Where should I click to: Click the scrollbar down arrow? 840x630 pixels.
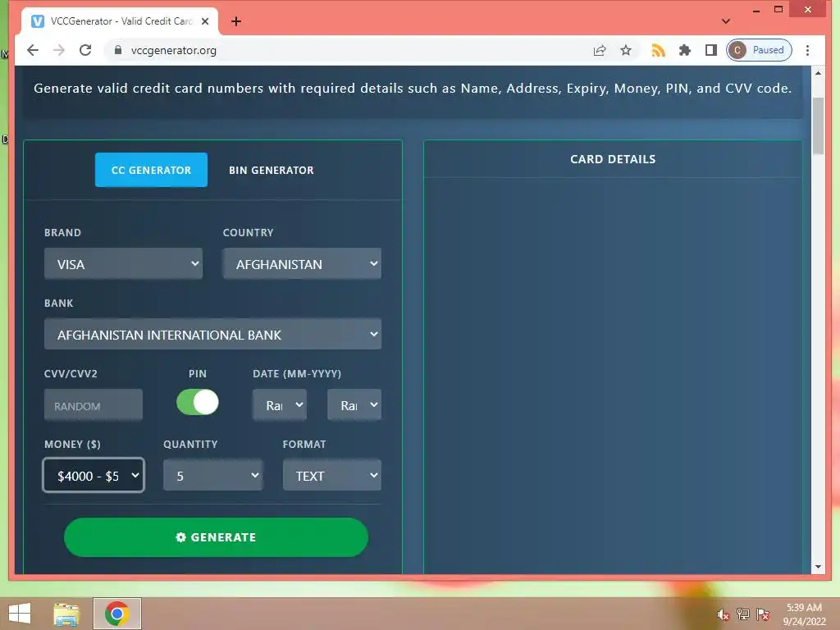click(818, 567)
